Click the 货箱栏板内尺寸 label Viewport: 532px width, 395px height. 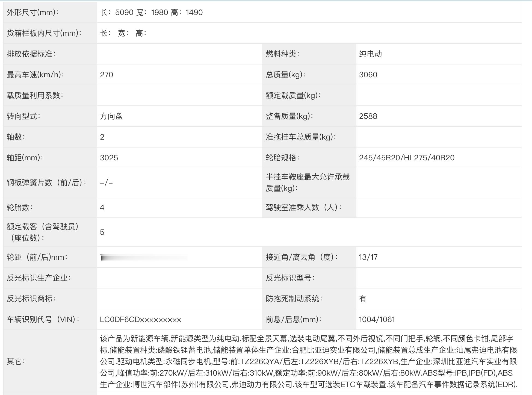click(44, 33)
